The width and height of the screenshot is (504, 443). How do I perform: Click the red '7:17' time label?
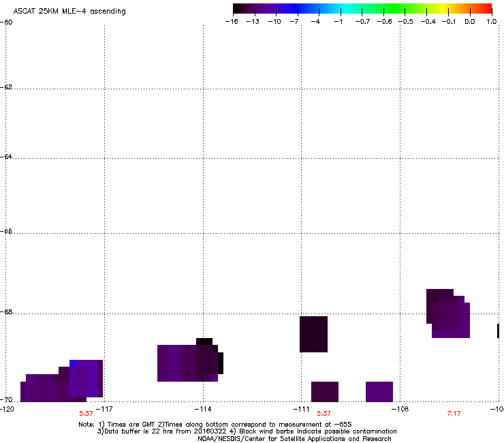tap(454, 414)
